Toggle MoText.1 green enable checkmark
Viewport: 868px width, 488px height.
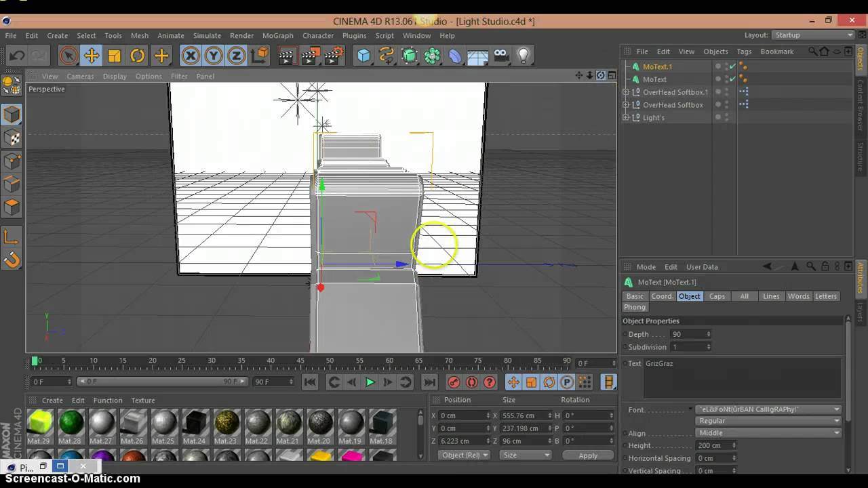(x=732, y=66)
